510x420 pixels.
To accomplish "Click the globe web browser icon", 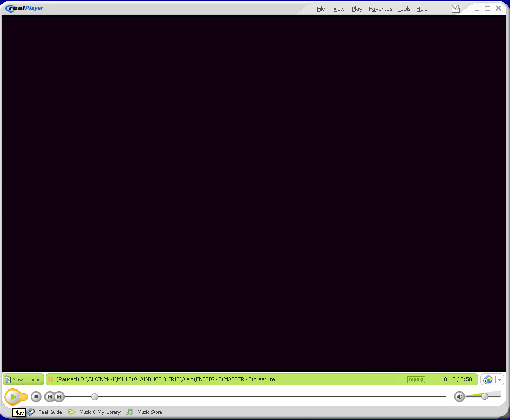I will click(488, 379).
